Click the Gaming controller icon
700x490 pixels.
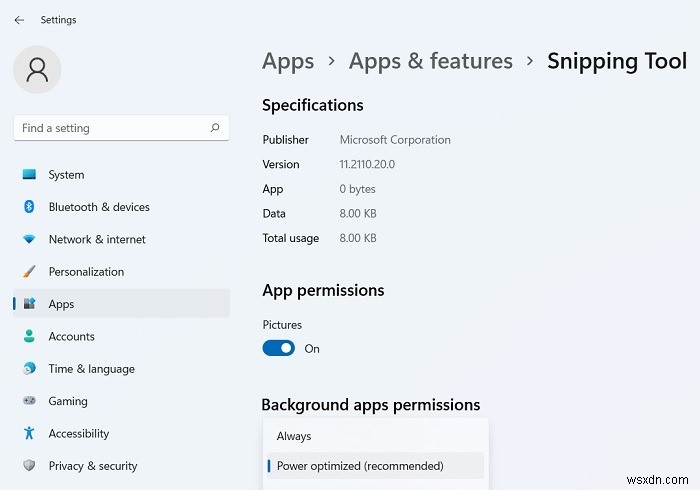click(29, 401)
